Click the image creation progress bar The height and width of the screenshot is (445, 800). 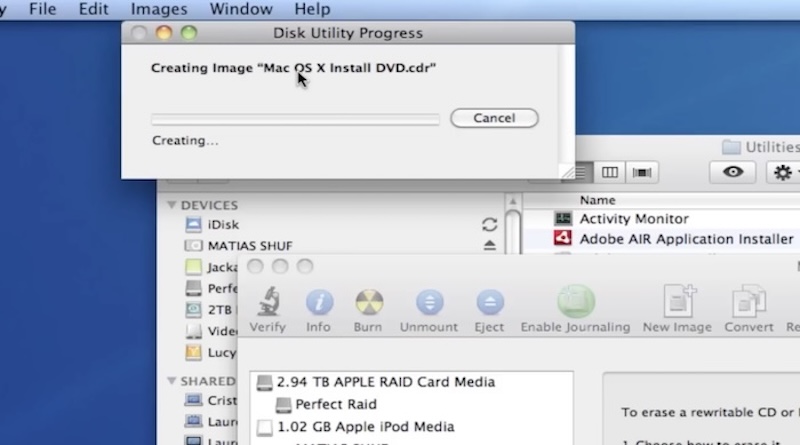tap(295, 119)
